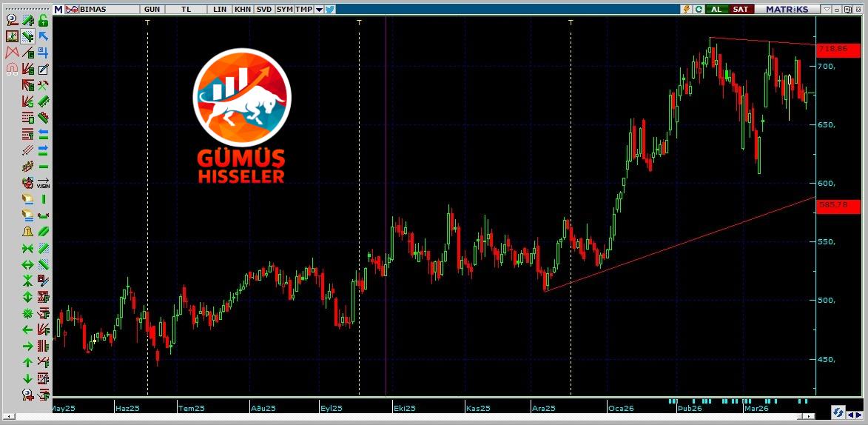Click the green horizontal compress arrows icon
Image resolution: width=868 pixels, height=425 pixels.
click(x=27, y=248)
